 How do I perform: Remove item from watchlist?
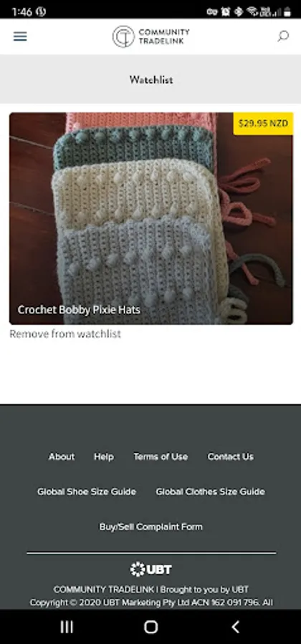click(x=65, y=334)
